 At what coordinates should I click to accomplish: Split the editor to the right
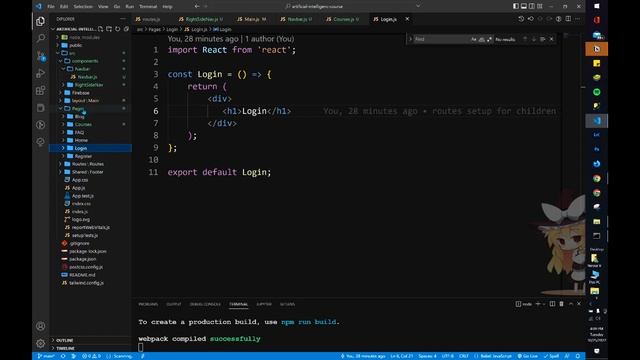(568, 19)
